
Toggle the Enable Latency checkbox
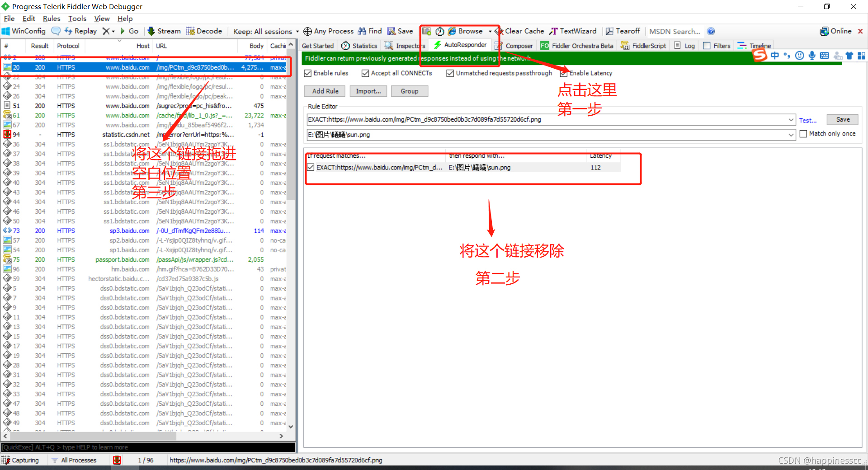[564, 73]
